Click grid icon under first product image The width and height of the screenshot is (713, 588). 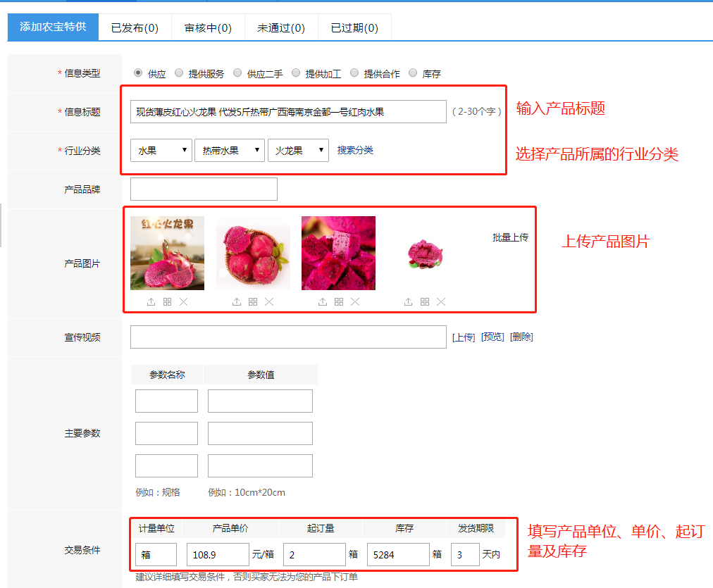pos(167,302)
